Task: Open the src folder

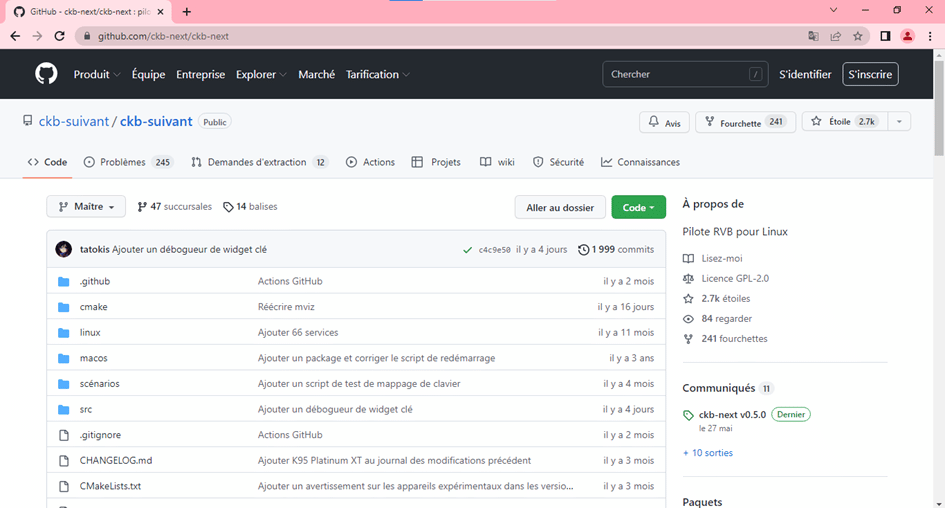Action: click(x=86, y=409)
